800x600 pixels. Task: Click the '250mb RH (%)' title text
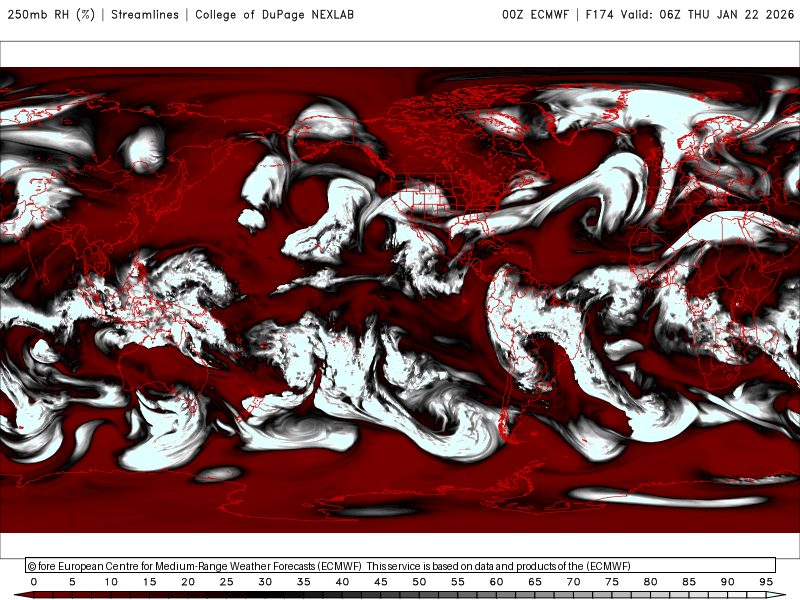(51, 14)
